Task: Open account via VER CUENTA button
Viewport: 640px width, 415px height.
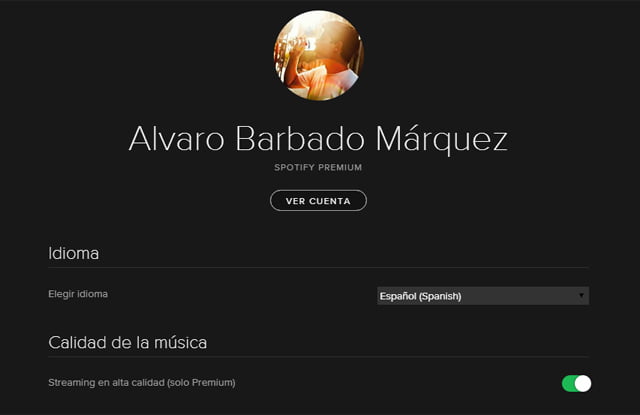Action: coord(318,201)
